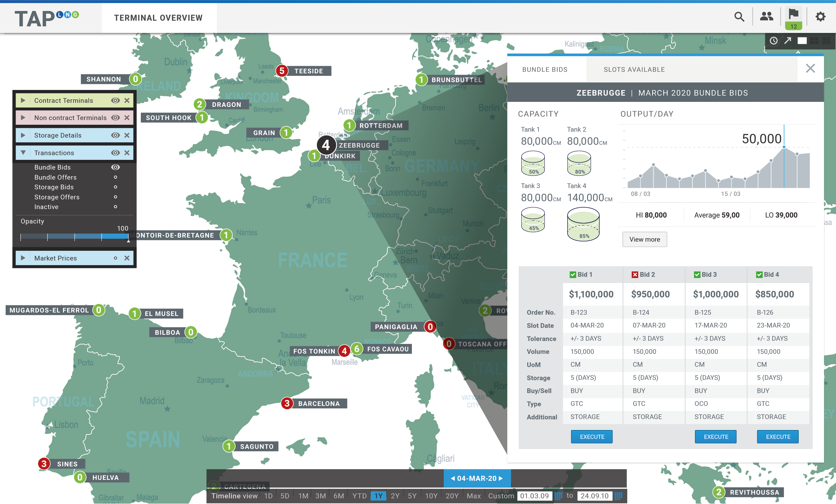Select the 5Y timeline range

tap(412, 496)
